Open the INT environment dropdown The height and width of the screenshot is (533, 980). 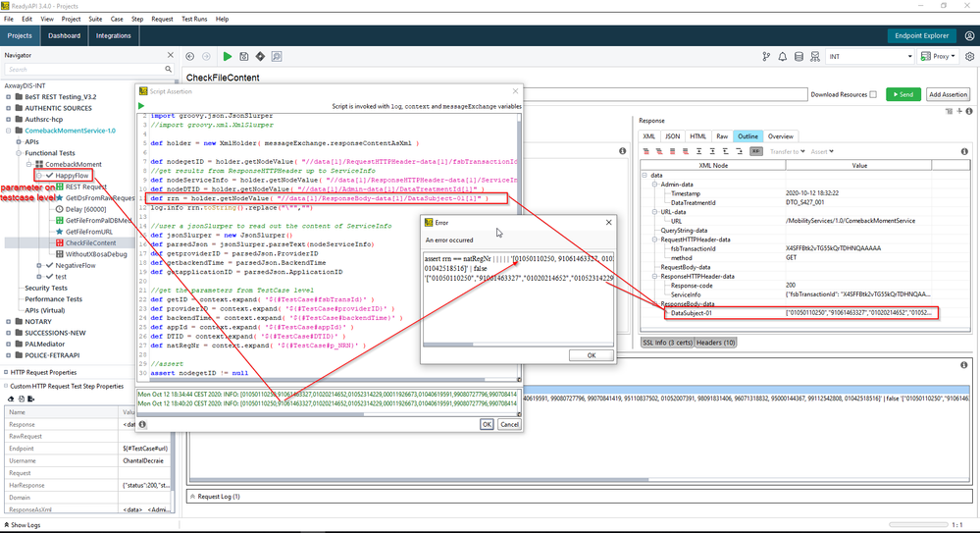871,57
